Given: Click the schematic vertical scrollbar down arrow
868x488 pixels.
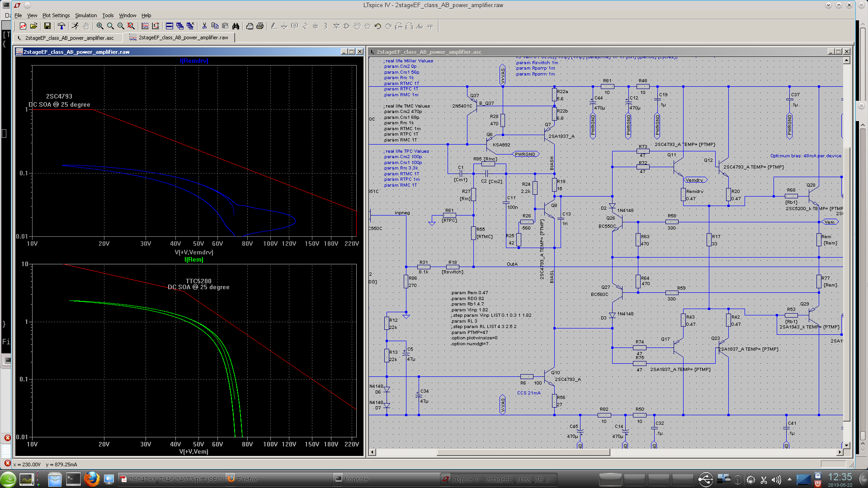Looking at the screenshot, I should point(847,445).
